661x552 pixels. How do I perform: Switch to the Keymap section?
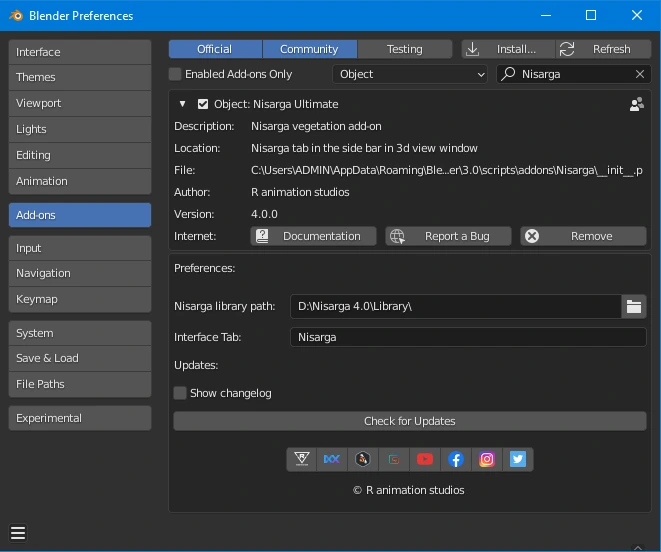[x=80, y=299]
